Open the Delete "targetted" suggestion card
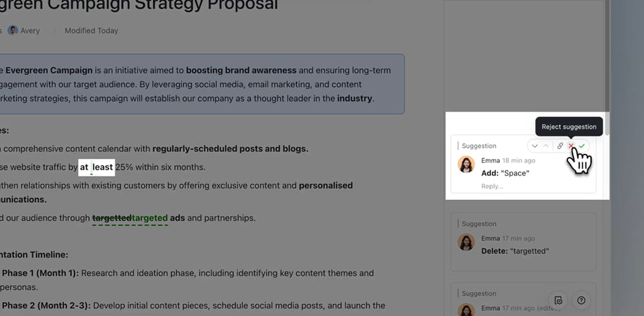This screenshot has width=644, height=316. [523, 241]
